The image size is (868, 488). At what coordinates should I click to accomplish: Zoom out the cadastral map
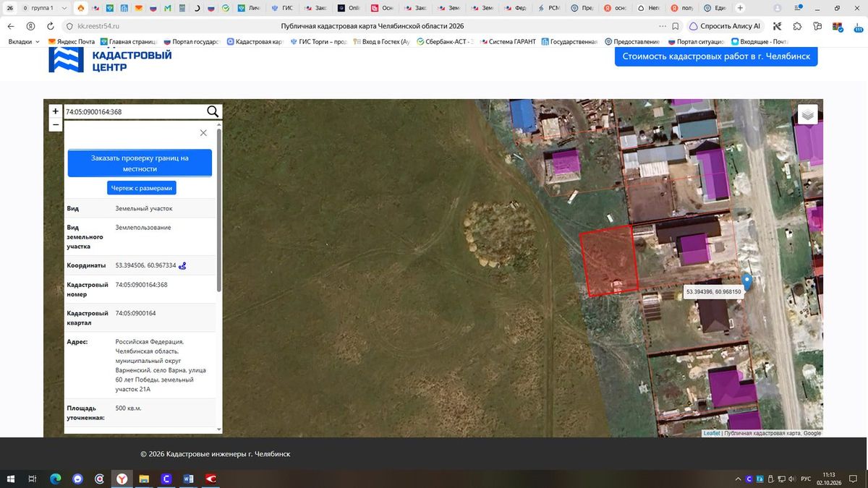click(56, 124)
